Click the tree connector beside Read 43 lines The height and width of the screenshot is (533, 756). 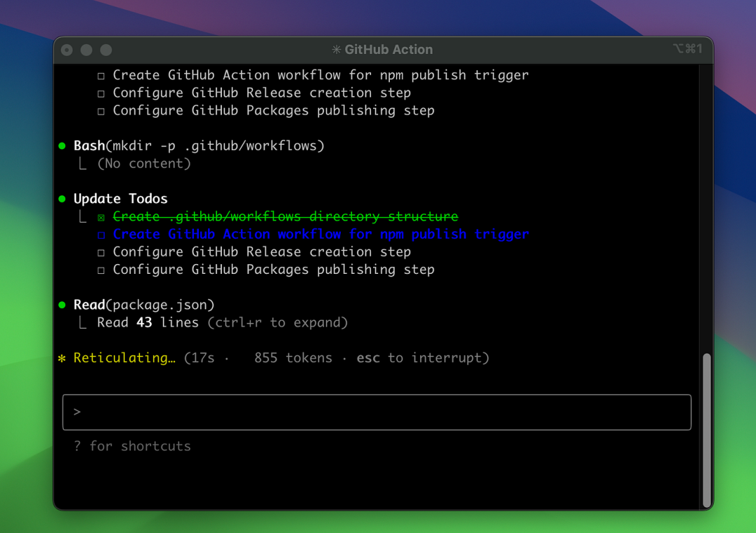coord(83,323)
